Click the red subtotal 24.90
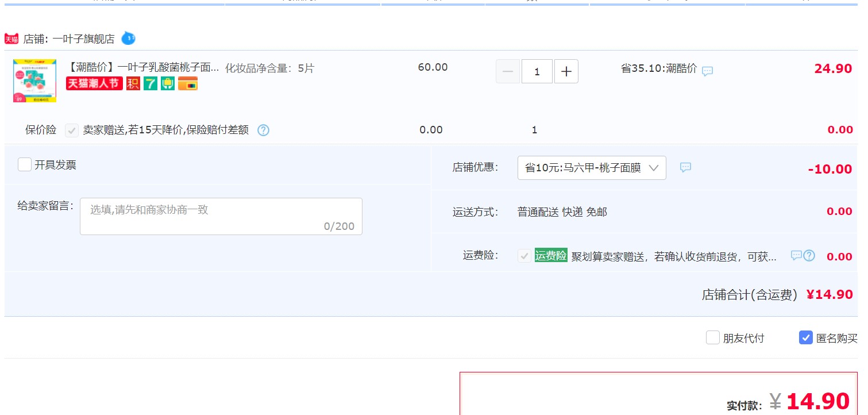 click(833, 69)
